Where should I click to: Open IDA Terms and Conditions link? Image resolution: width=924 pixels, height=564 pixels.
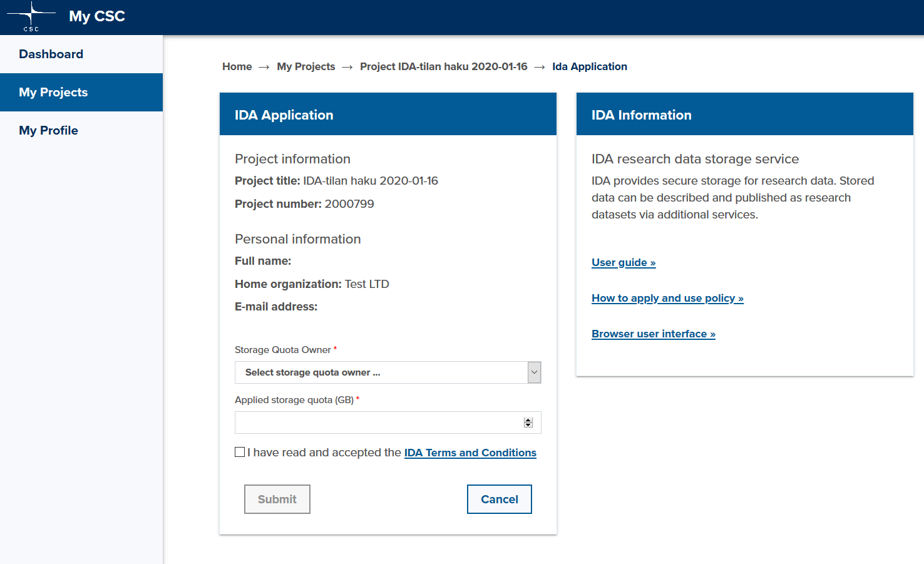pos(470,453)
